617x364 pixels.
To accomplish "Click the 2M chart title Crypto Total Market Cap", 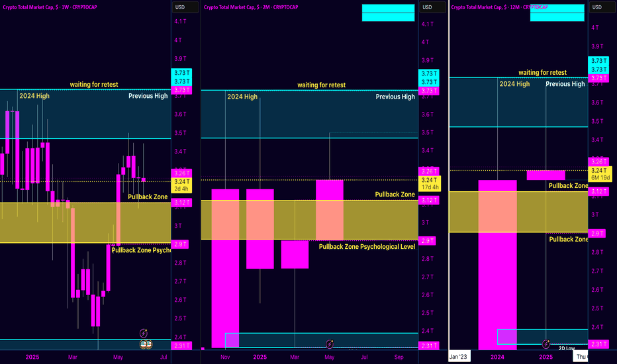I will coord(251,7).
